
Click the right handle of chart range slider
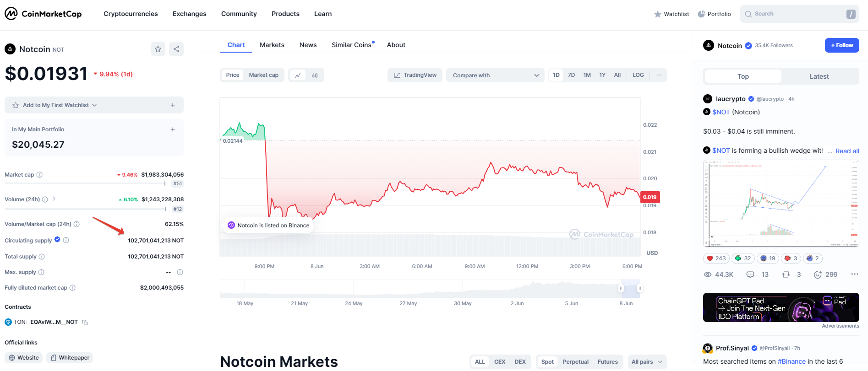pos(639,288)
